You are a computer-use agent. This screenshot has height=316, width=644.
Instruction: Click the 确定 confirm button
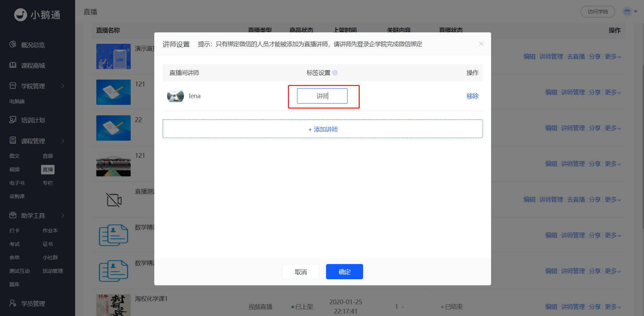point(344,271)
